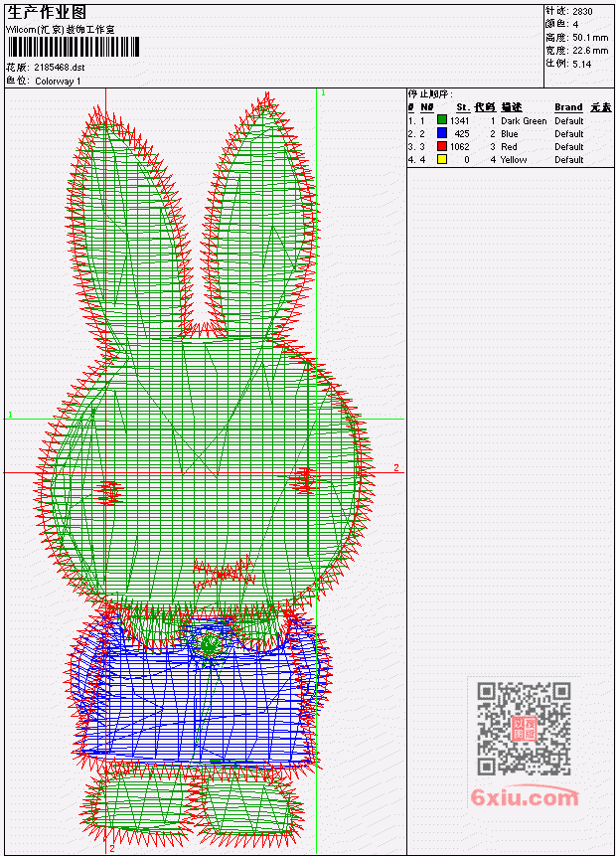This screenshot has width=616, height=856.
Task: Click the '元素' column header
Action: point(601,107)
